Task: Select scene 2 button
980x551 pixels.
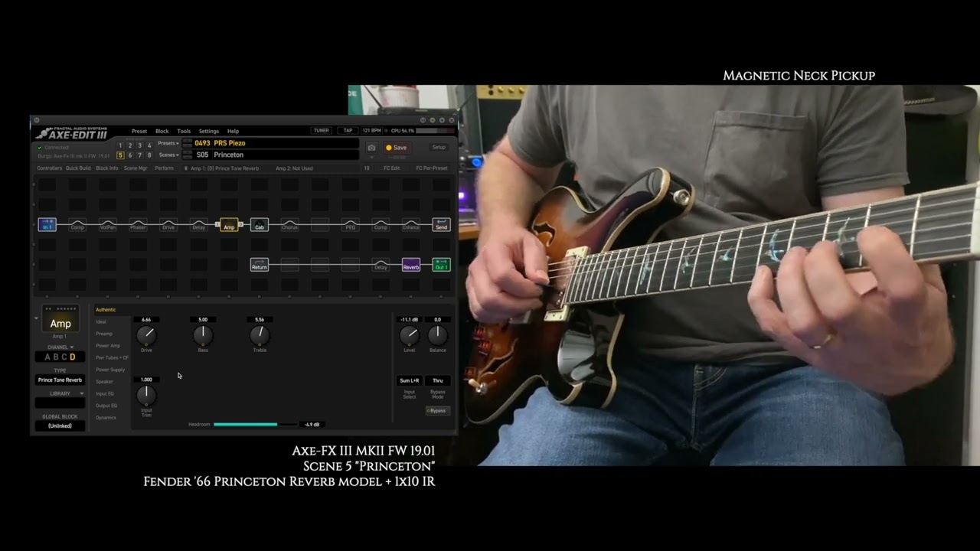Action: (130, 145)
